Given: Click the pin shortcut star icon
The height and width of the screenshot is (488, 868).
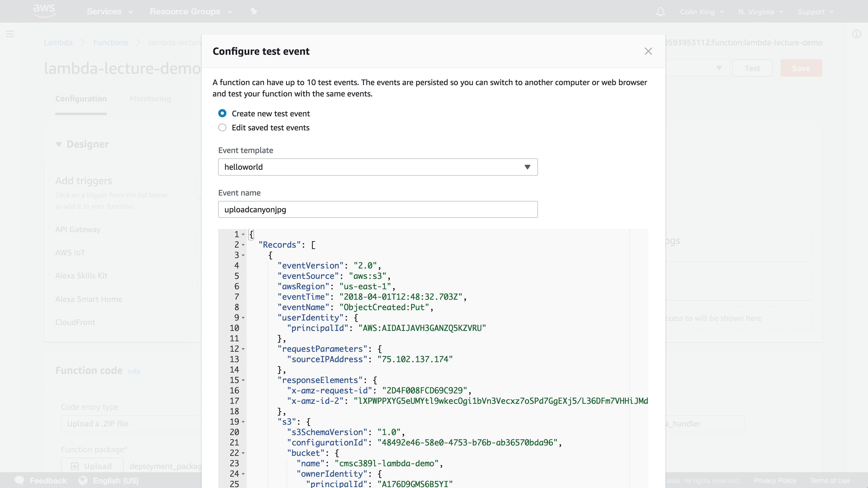Looking at the screenshot, I should (x=254, y=12).
